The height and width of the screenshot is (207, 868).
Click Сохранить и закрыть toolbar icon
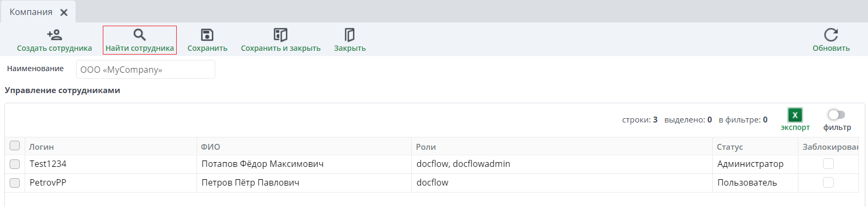(x=281, y=35)
